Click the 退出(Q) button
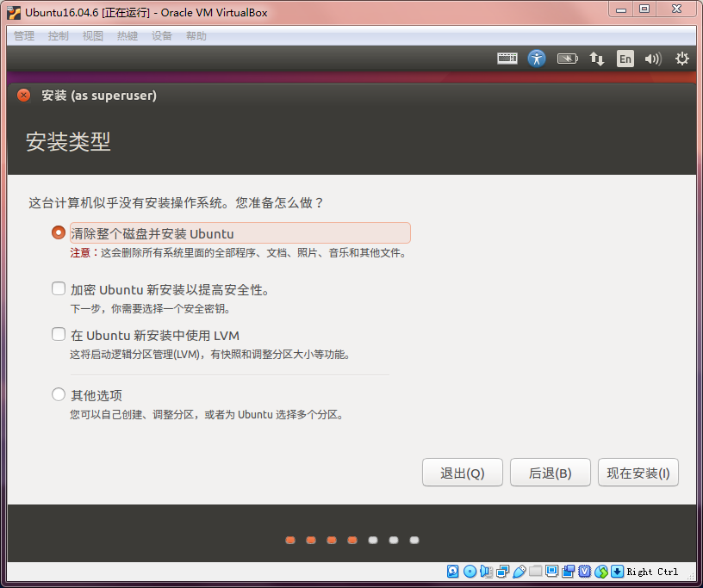This screenshot has width=703, height=588. 463,473
